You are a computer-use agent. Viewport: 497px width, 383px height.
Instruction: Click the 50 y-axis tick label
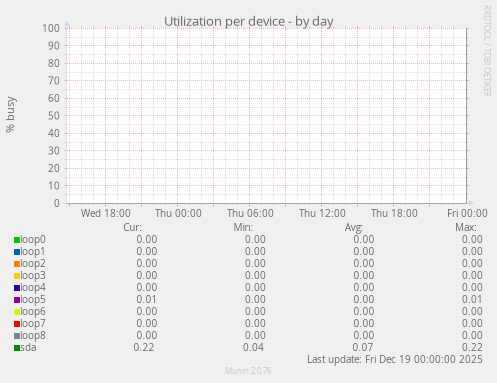point(54,116)
